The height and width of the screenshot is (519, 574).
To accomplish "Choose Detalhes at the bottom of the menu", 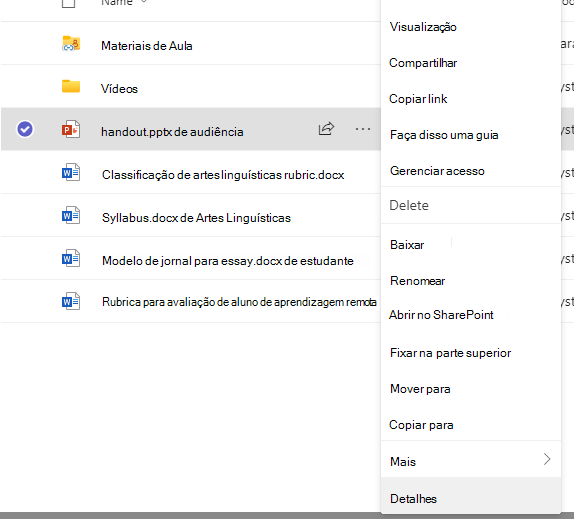I will pos(413,499).
